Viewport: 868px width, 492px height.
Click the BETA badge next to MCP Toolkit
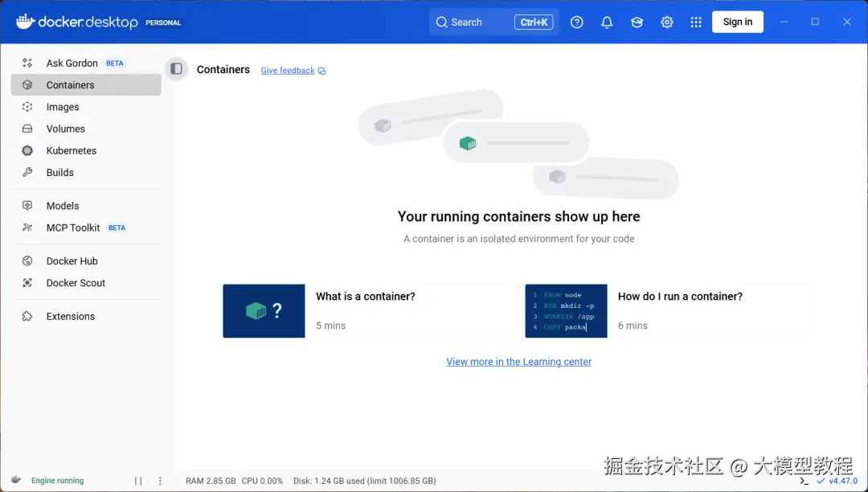pyautogui.click(x=117, y=228)
